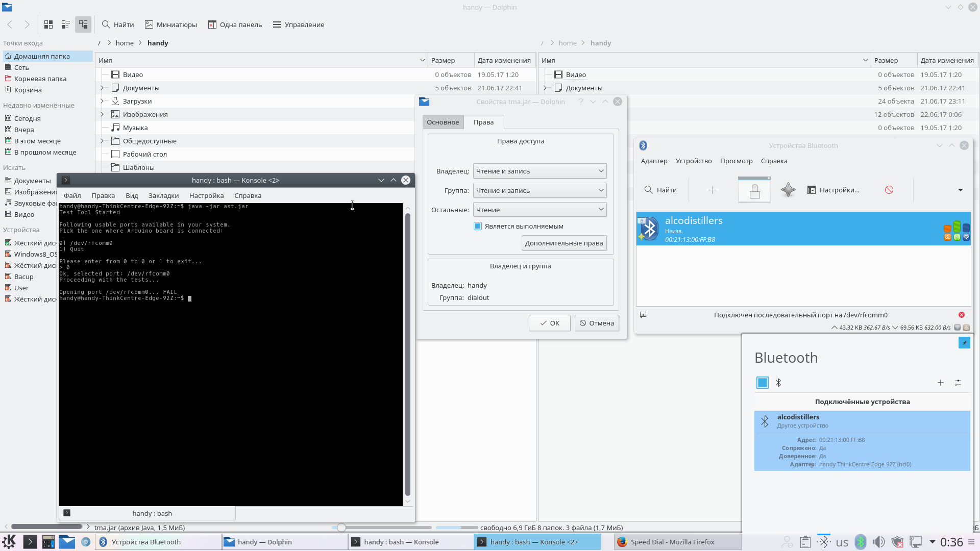Toggle the Является выполняемым checkbox
Viewport: 980px width, 551px height.
pyautogui.click(x=478, y=226)
